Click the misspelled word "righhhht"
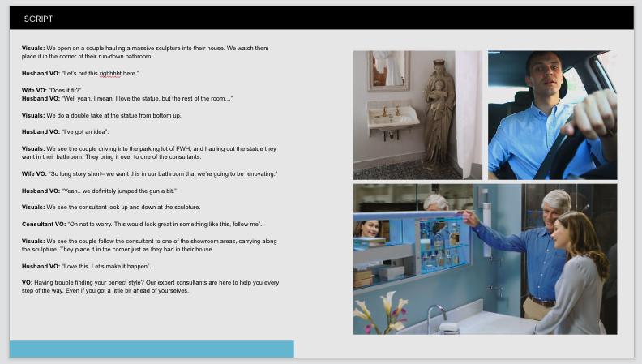The width and height of the screenshot is (642, 364). pyautogui.click(x=110, y=74)
